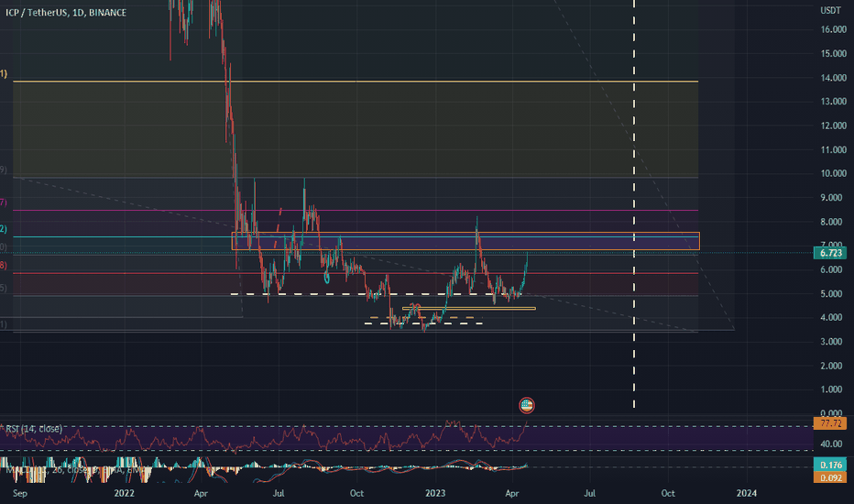
Task: Click the 2023 label on time axis
Action: pos(435,493)
